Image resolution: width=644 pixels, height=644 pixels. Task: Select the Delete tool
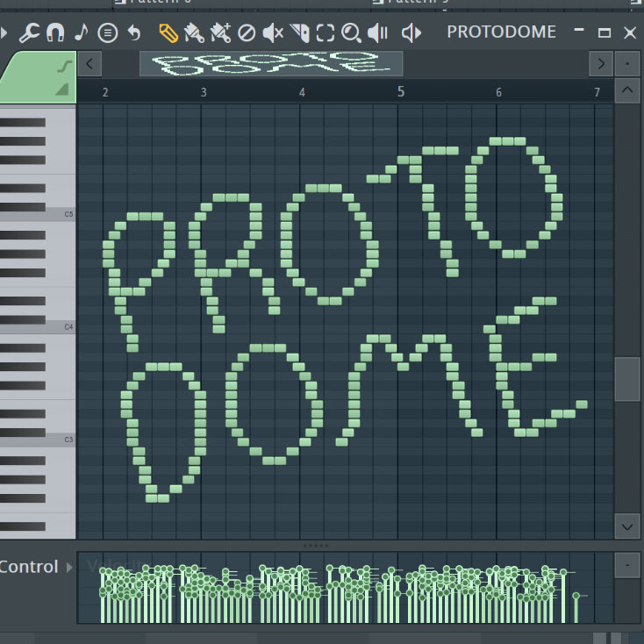click(x=247, y=33)
